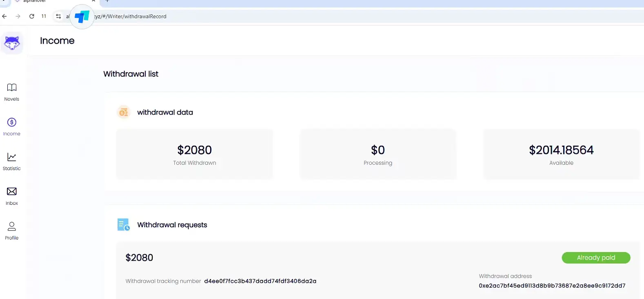Reload the page
Screen dimensions: 644x299
tap(32, 16)
